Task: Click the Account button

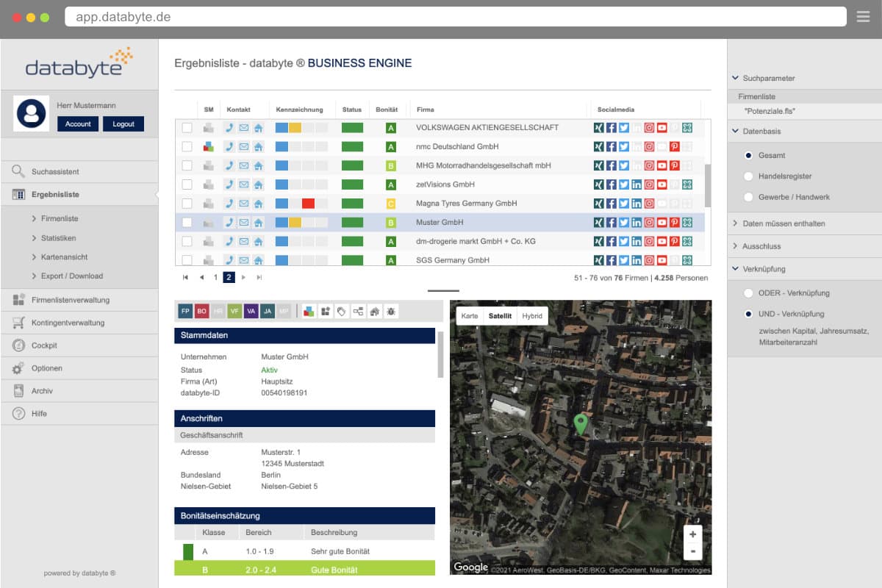Action: (x=78, y=124)
